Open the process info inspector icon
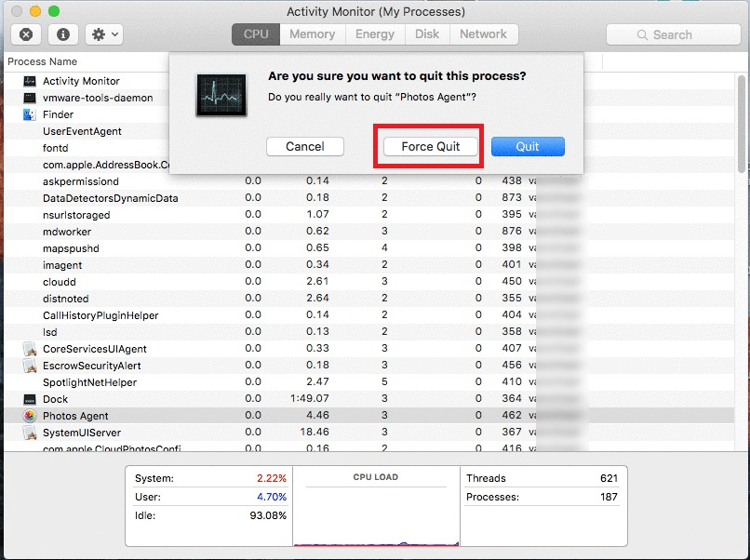750x560 pixels. click(x=63, y=34)
